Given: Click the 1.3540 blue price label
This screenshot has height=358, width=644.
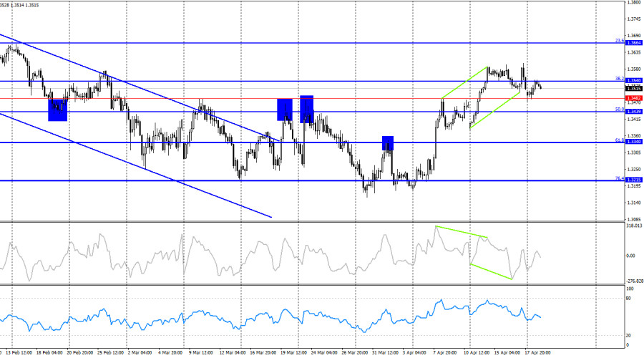Looking at the screenshot, I should coord(633,81).
